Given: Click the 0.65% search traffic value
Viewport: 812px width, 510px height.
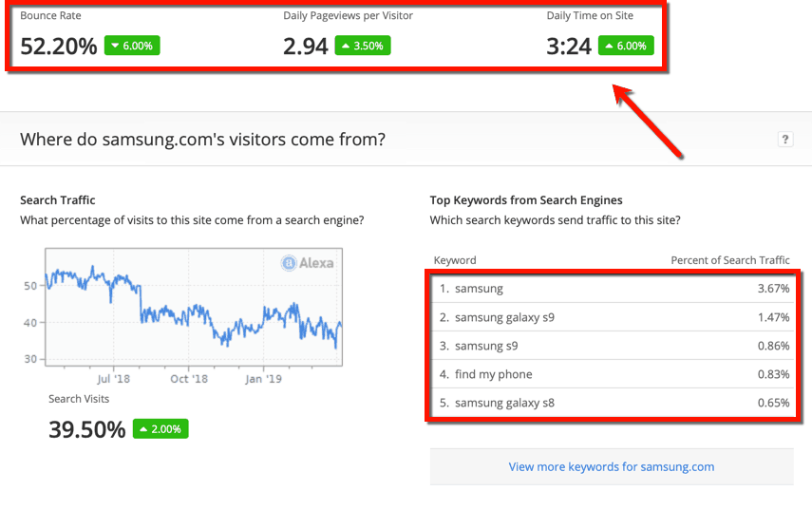Looking at the screenshot, I should [x=773, y=403].
